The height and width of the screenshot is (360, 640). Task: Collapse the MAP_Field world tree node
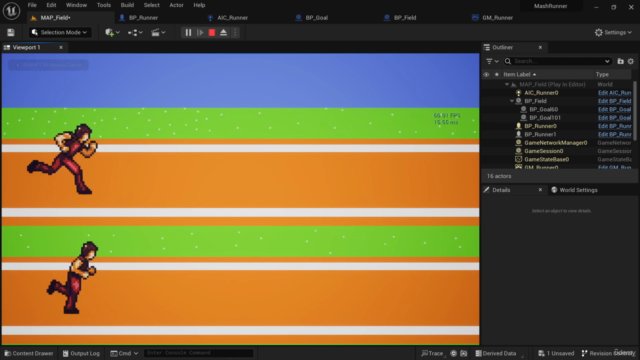click(x=507, y=84)
